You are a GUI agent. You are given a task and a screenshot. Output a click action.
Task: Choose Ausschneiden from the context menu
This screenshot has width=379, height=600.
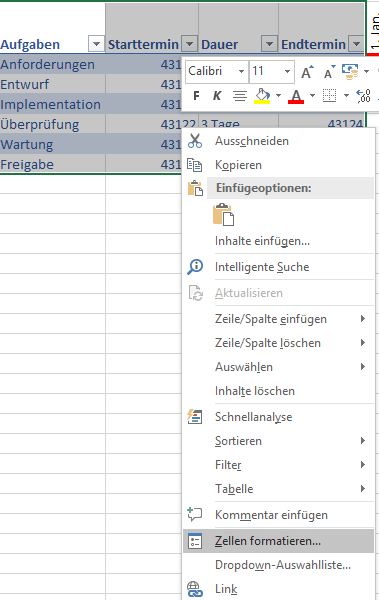[278, 141]
